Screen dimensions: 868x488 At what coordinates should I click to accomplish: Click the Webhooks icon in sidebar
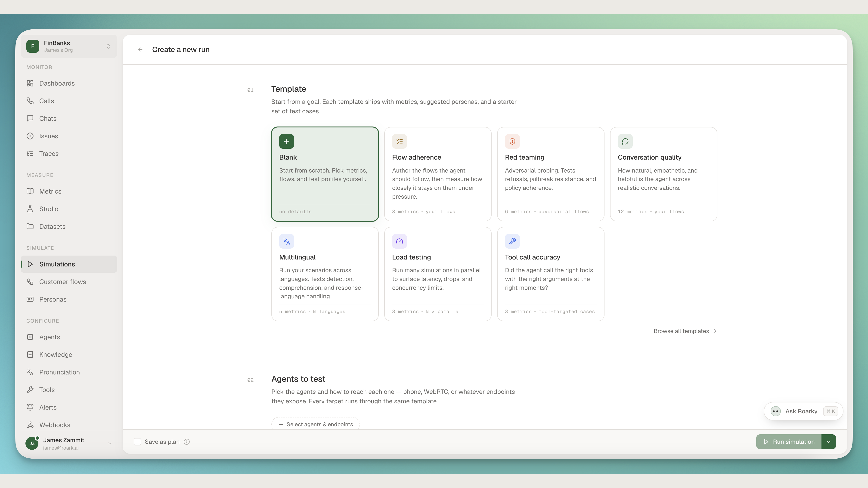[x=30, y=425]
